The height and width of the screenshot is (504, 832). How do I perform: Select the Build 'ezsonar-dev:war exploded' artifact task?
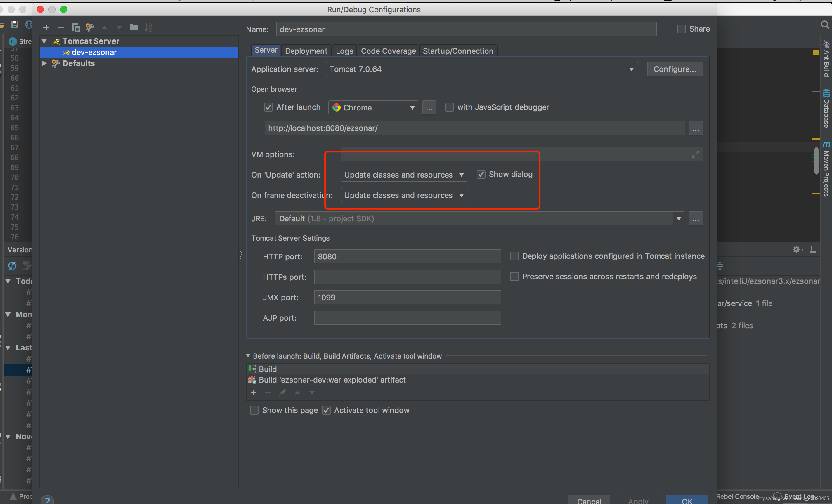point(477,380)
